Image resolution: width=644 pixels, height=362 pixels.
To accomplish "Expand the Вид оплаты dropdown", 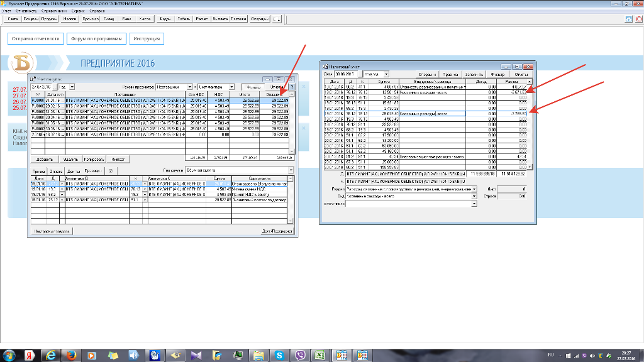I will tap(291, 170).
